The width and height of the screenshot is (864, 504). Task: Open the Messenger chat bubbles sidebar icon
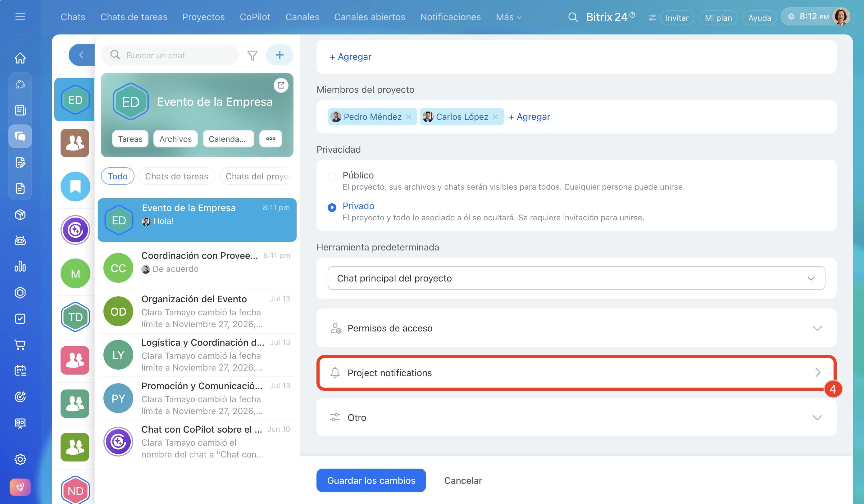20,136
